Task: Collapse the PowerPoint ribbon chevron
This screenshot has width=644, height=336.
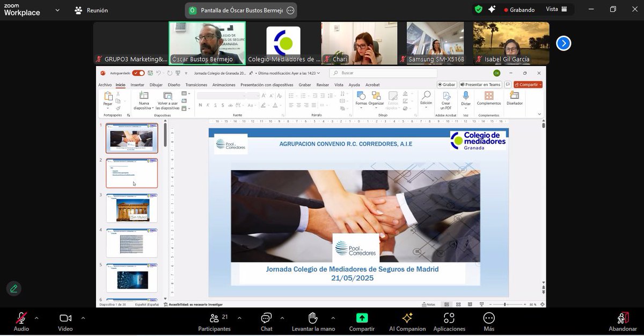Action: pos(539,114)
